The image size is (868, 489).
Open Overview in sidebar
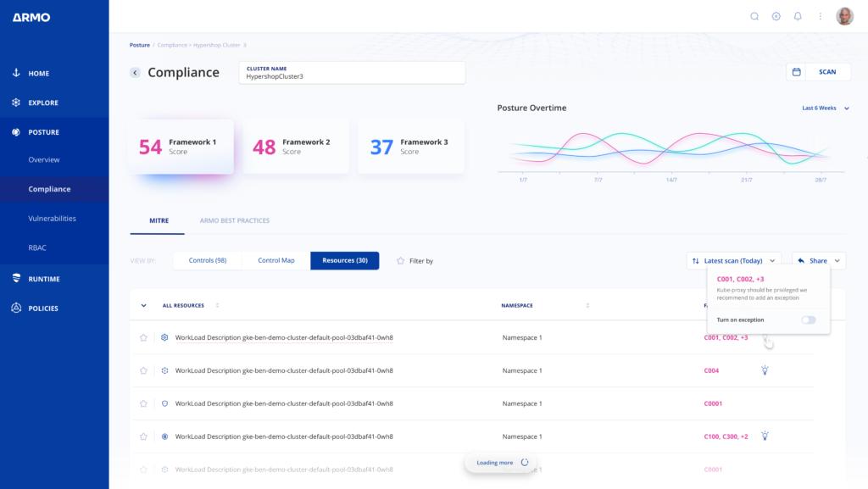pos(44,159)
